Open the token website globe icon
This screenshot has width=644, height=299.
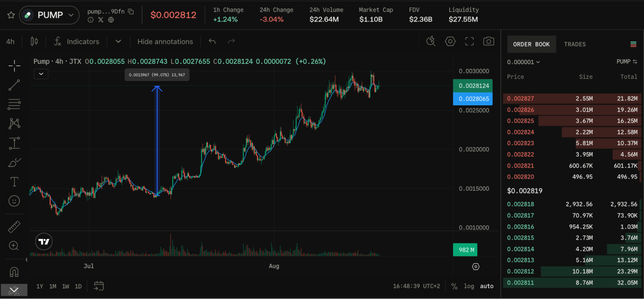pos(111,20)
